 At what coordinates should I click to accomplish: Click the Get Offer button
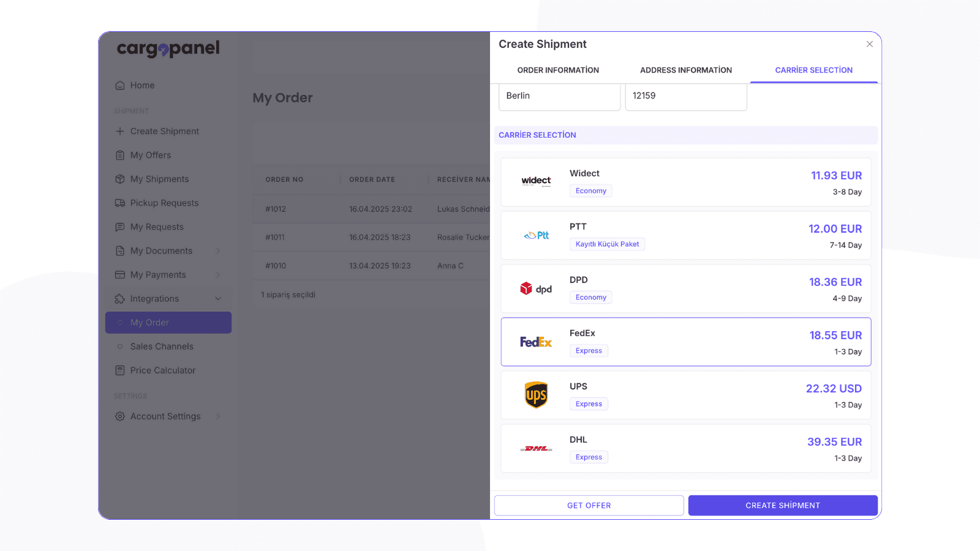point(589,505)
